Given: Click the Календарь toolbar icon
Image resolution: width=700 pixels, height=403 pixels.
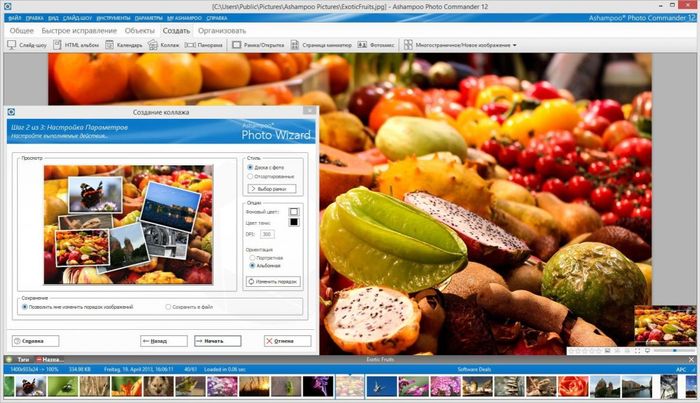Looking at the screenshot, I should click(x=126, y=45).
